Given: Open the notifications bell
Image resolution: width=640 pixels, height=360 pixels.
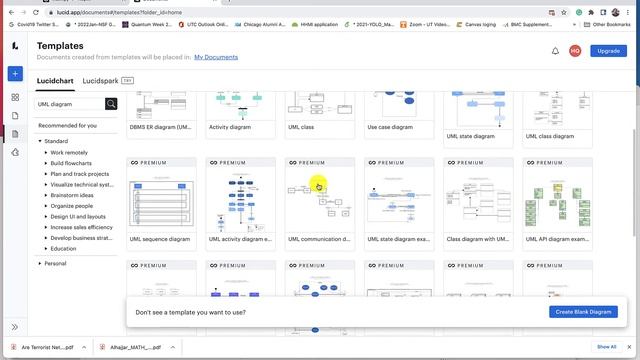Looking at the screenshot, I should coord(555,51).
